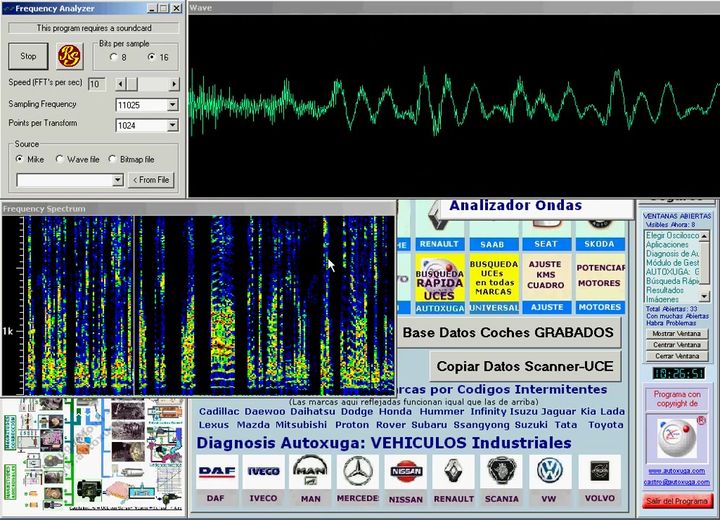
Task: Open Busqueda UCEs en todas marcas tile
Action: tap(494, 278)
